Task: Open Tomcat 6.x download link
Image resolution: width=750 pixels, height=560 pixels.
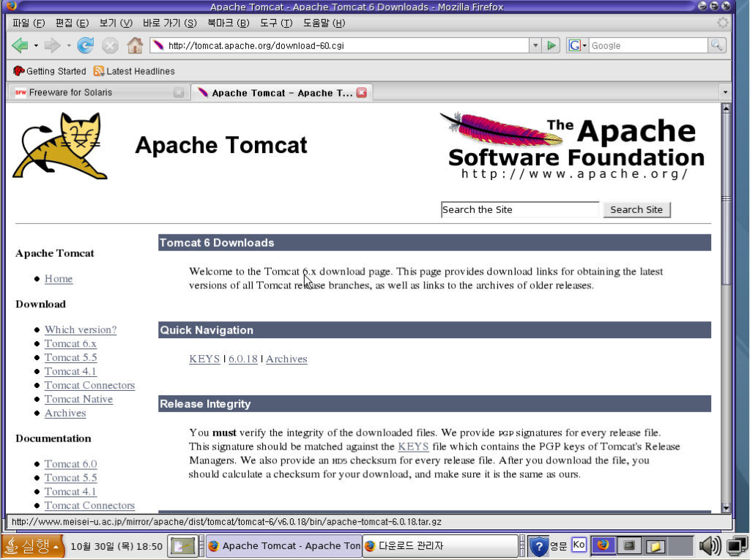Action: (x=70, y=344)
